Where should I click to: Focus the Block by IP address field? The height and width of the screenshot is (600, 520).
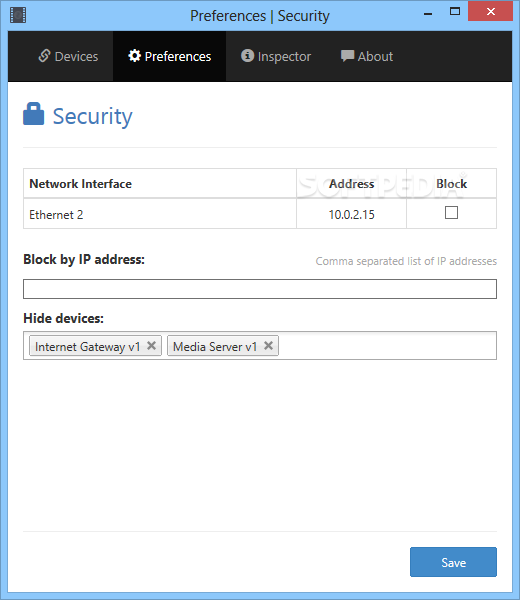[x=260, y=289]
